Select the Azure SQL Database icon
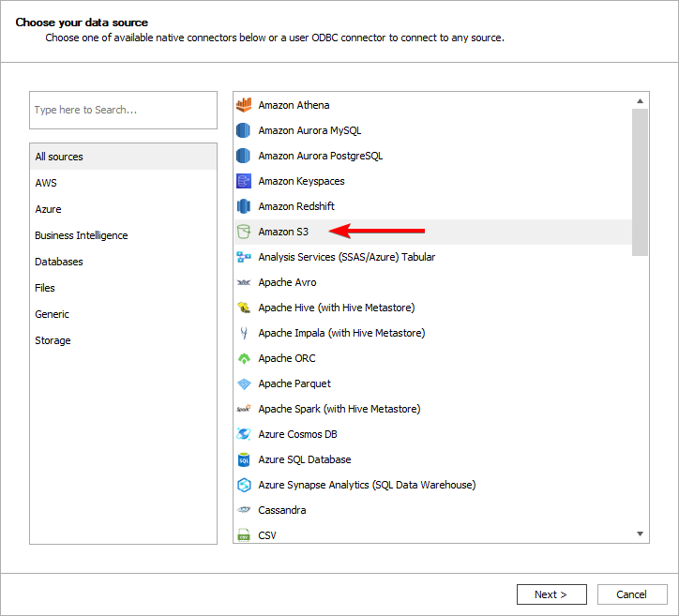 click(244, 459)
